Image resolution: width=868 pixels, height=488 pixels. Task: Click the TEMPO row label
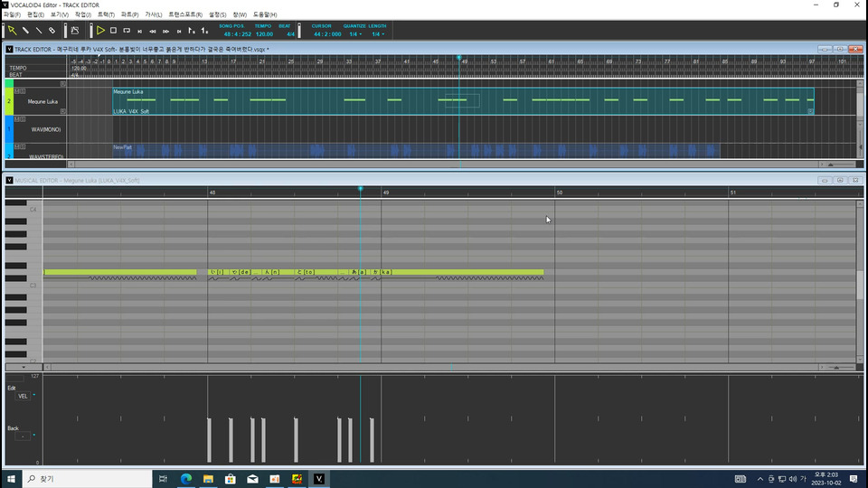click(x=18, y=68)
